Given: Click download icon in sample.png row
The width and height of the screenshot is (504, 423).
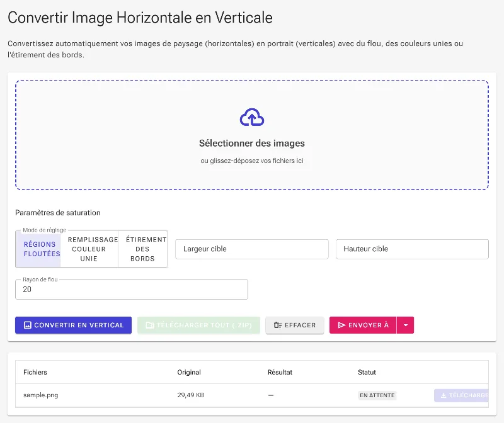Looking at the screenshot, I should coord(444,395).
